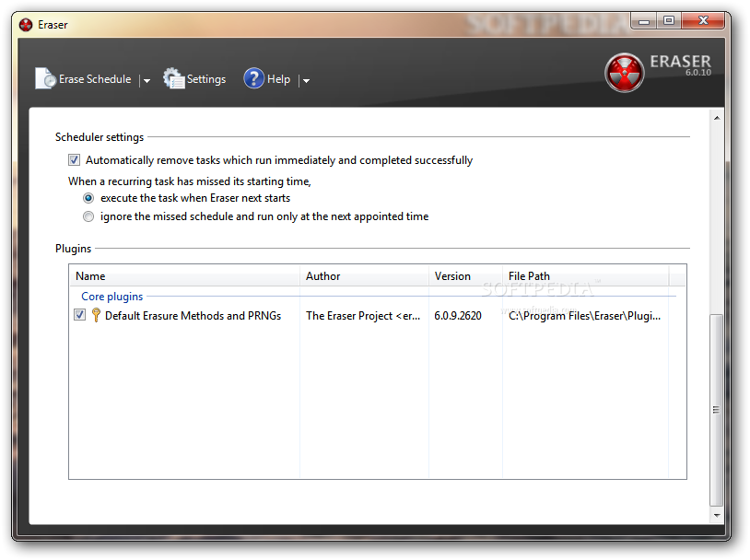Click the Erase Schedule clock document icon
Viewport: 750px width, 560px height.
[46, 78]
